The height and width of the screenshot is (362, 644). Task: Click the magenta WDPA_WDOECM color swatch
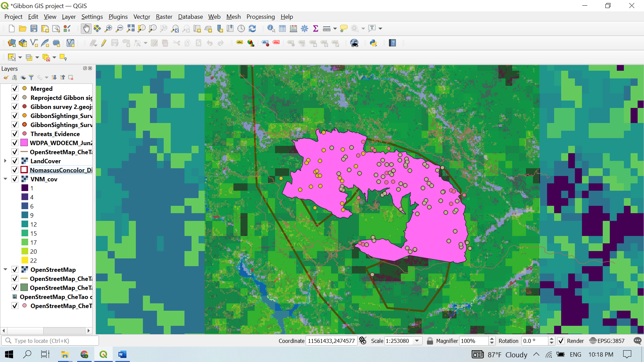(x=24, y=143)
